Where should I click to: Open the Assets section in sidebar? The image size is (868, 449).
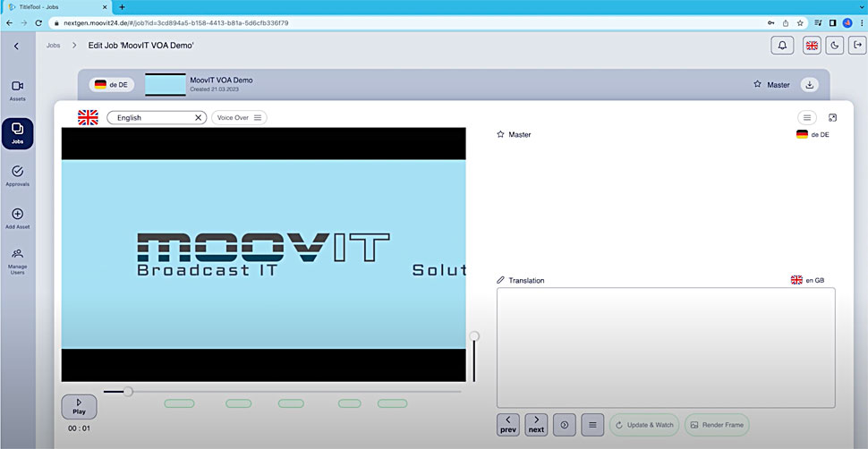pyautogui.click(x=17, y=91)
